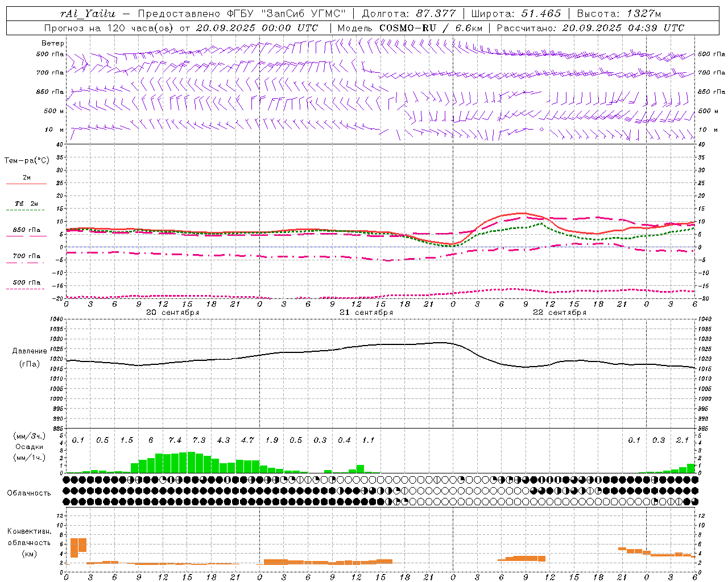Select the Высота: 1327м field
728x582 pixels.
point(619,14)
